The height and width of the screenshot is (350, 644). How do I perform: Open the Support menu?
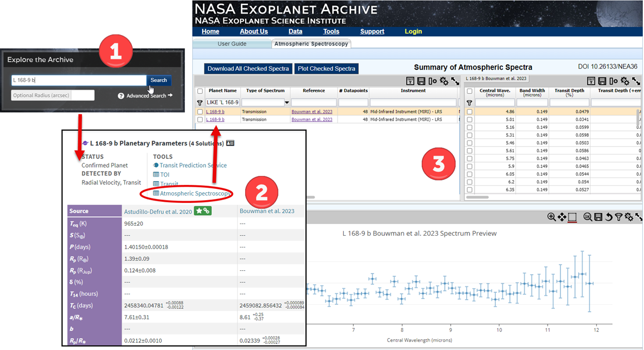(372, 32)
